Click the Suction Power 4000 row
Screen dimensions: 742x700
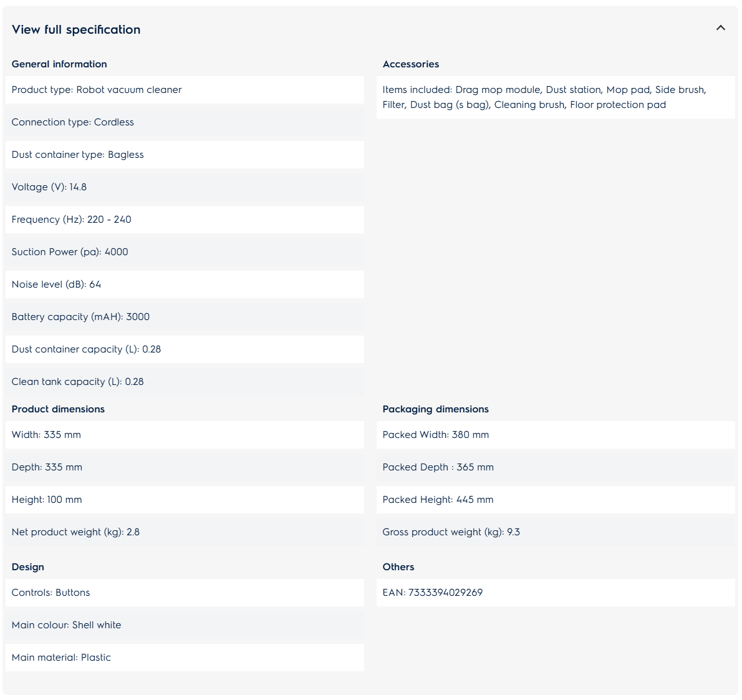(x=185, y=252)
